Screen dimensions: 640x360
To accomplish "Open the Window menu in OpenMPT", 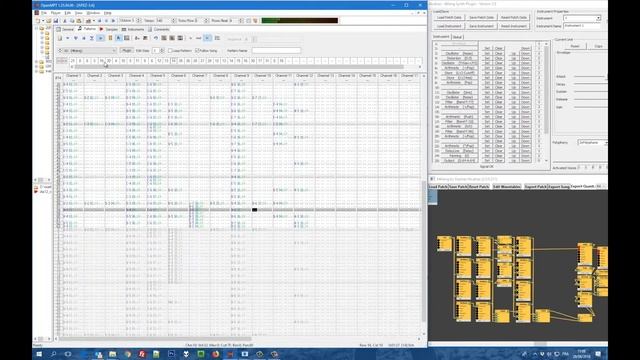I will click(93, 13).
